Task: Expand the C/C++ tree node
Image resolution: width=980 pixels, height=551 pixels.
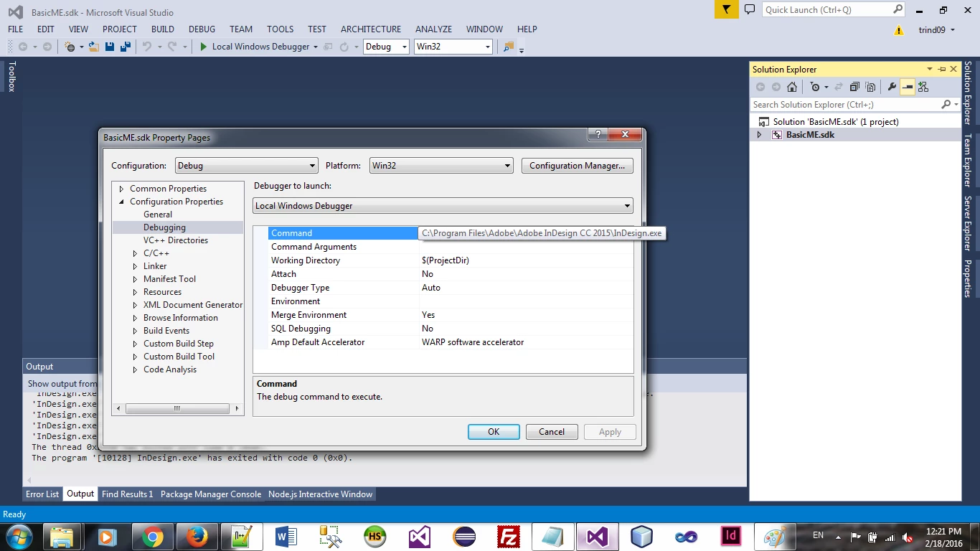Action: coord(135,253)
